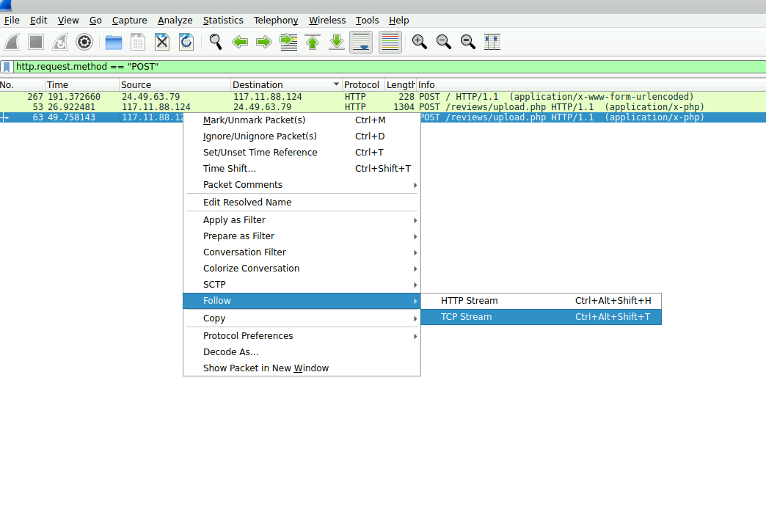Screen dimensions: 766x532
Task: Expand the Apply as Filter submenu
Action: (x=302, y=220)
